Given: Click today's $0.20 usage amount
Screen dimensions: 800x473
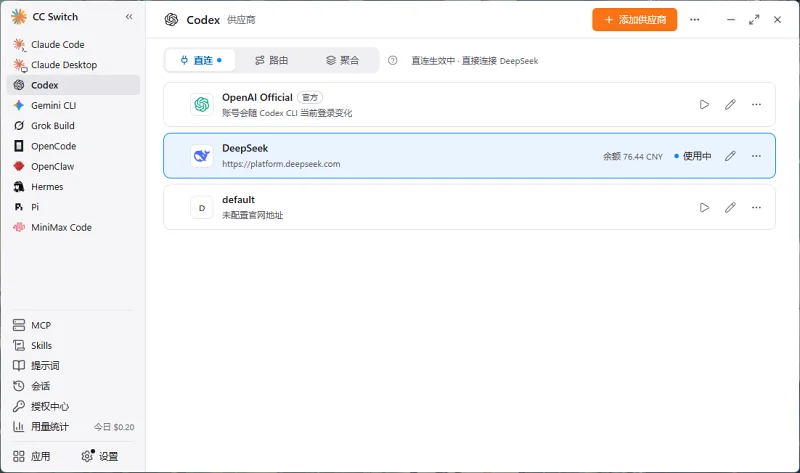Looking at the screenshot, I should pyautogui.click(x=114, y=427).
